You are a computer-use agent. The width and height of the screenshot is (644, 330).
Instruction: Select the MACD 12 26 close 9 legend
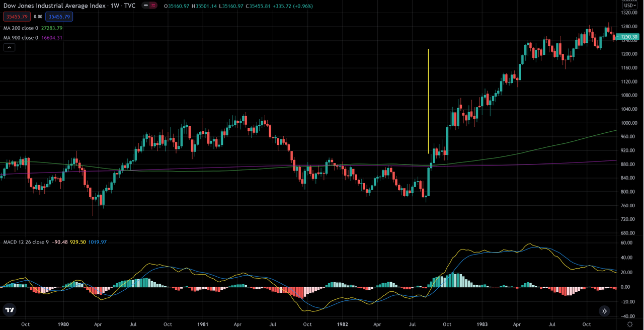click(26, 242)
